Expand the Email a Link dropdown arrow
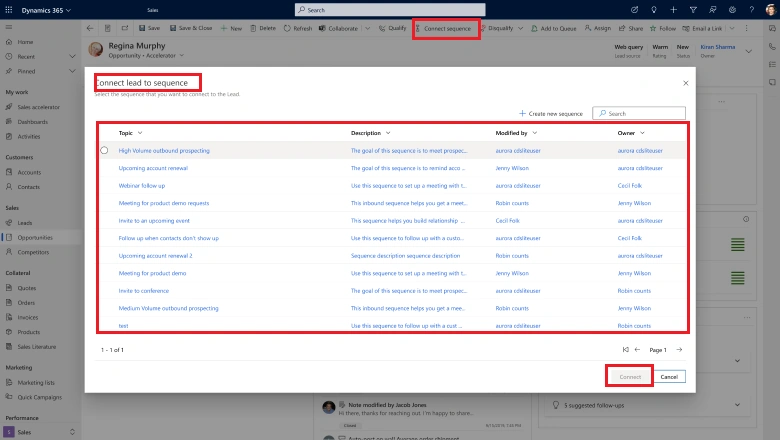 click(732, 28)
